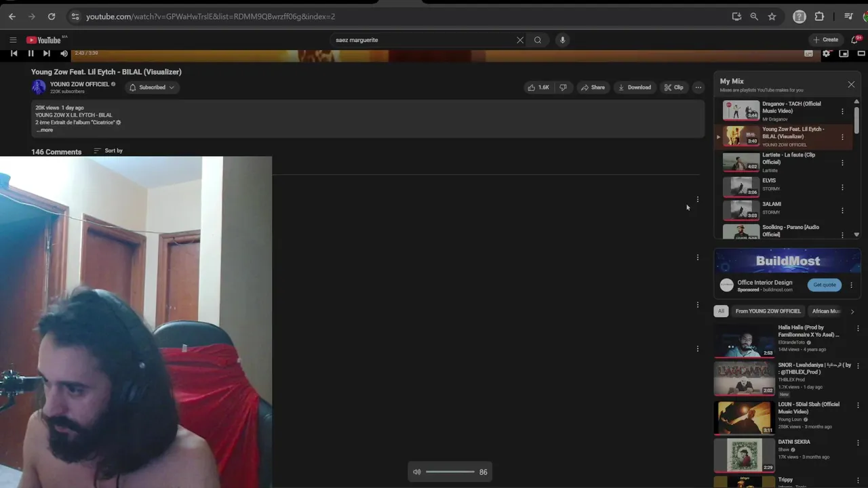Start voice search with microphone icon
This screenshot has height=488, width=868.
click(562, 40)
